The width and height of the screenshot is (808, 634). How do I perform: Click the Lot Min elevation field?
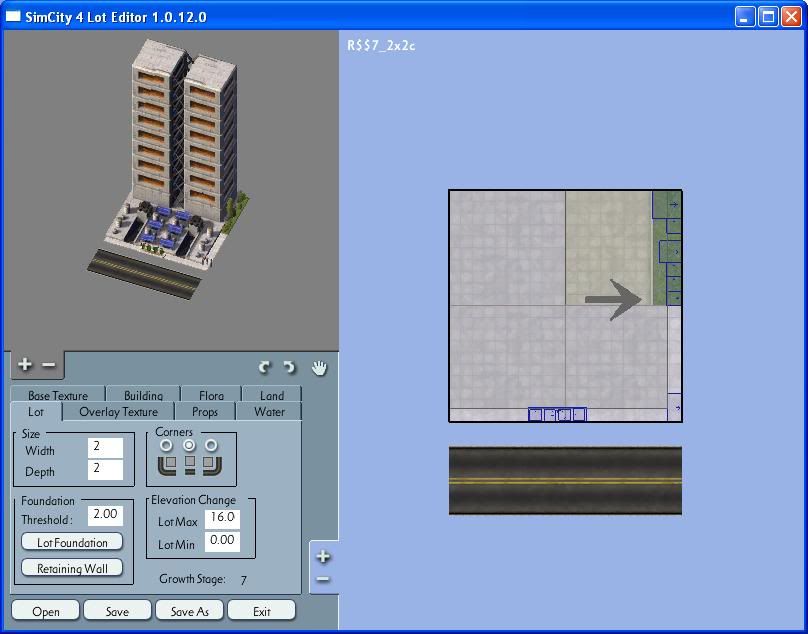point(222,541)
